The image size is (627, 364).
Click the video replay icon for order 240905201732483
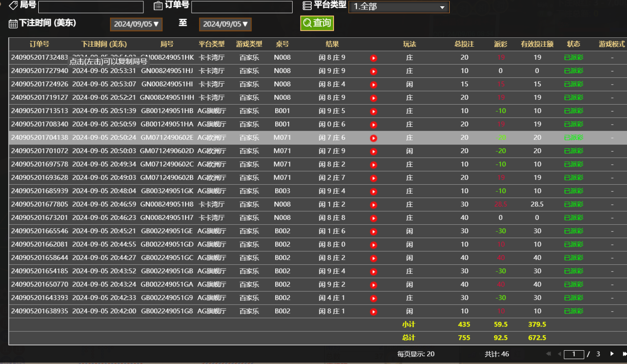(374, 58)
